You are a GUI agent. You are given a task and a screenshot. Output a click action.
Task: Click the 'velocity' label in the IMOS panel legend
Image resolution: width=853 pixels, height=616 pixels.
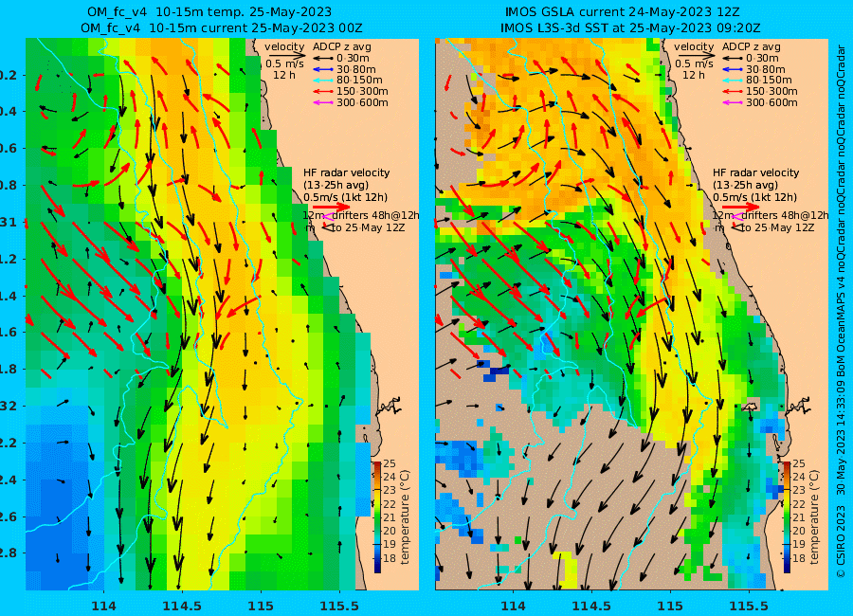coord(694,46)
